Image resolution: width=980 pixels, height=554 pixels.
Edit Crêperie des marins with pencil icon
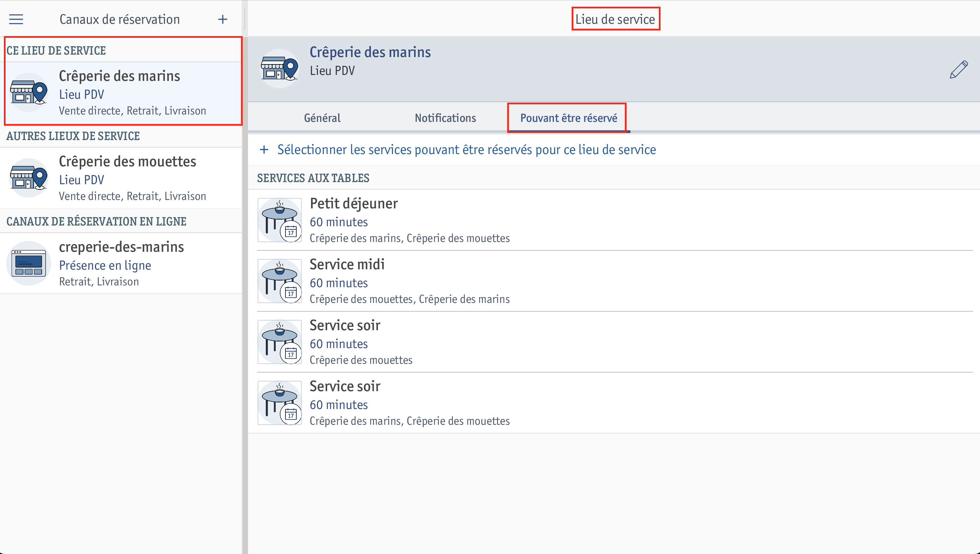click(958, 69)
